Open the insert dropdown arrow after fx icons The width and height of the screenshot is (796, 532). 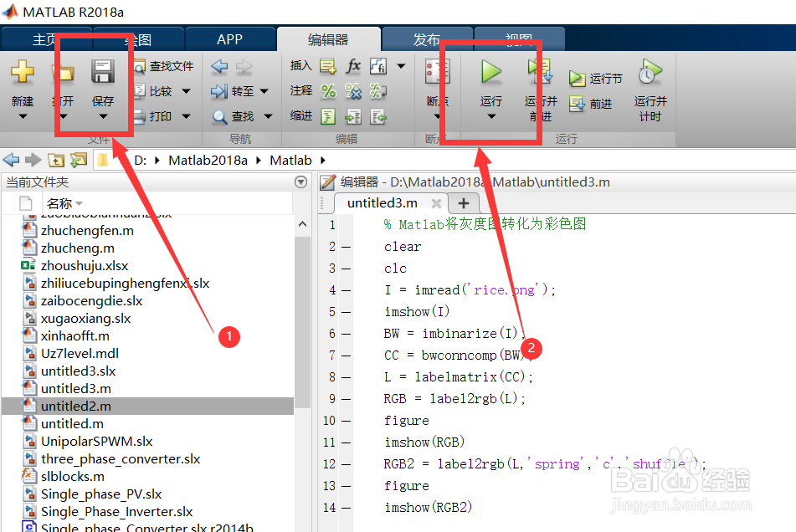coord(401,66)
